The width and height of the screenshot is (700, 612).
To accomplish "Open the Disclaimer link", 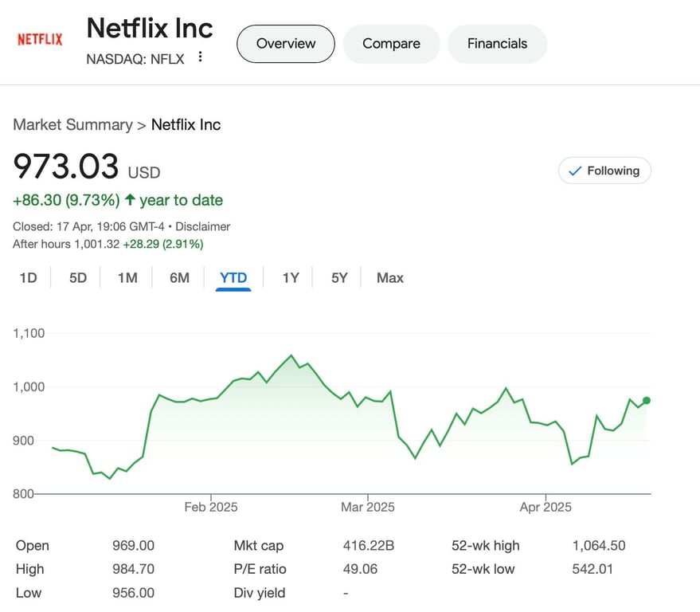I will (203, 226).
